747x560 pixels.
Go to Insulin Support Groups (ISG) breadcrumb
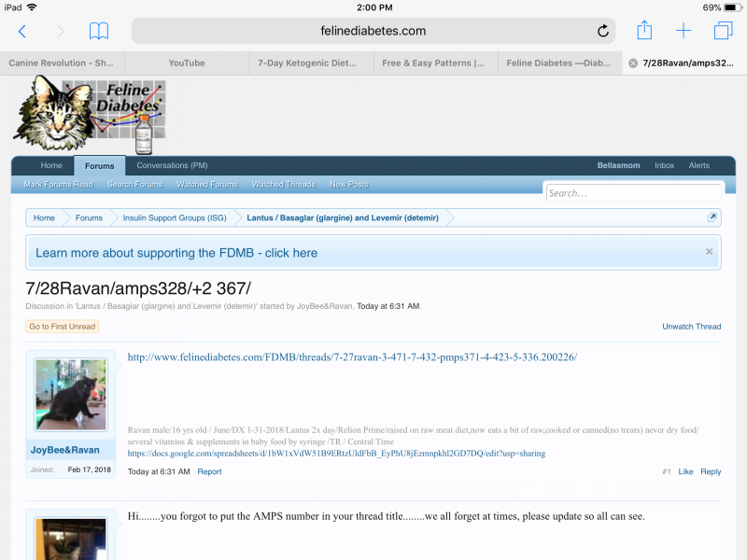click(175, 217)
